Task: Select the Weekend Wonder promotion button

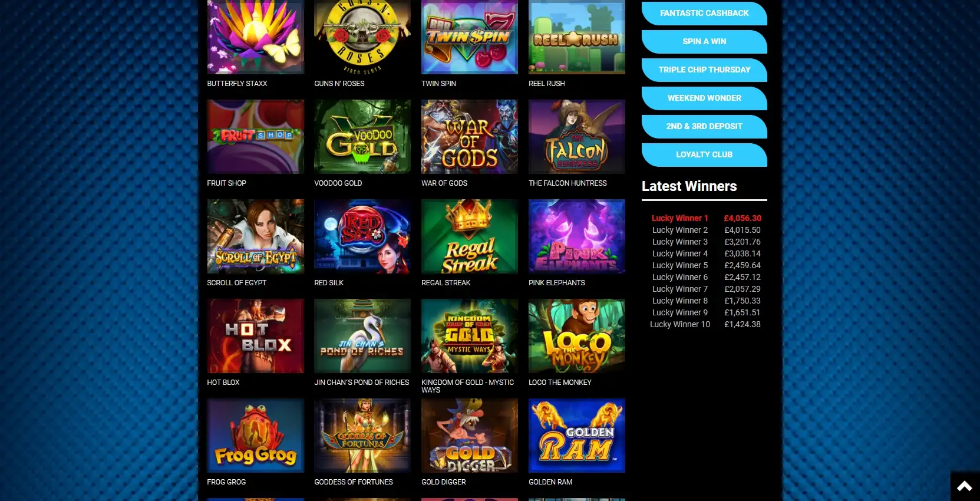Action: (x=704, y=98)
